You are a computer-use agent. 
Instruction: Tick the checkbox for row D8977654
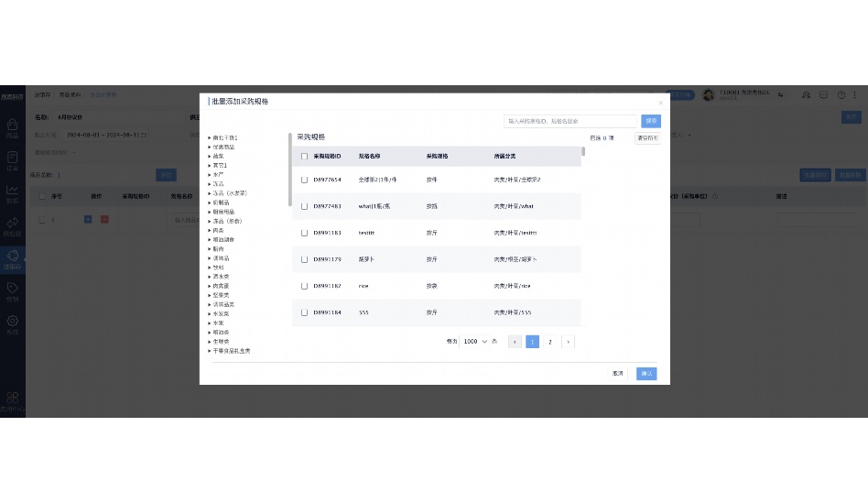coord(305,180)
